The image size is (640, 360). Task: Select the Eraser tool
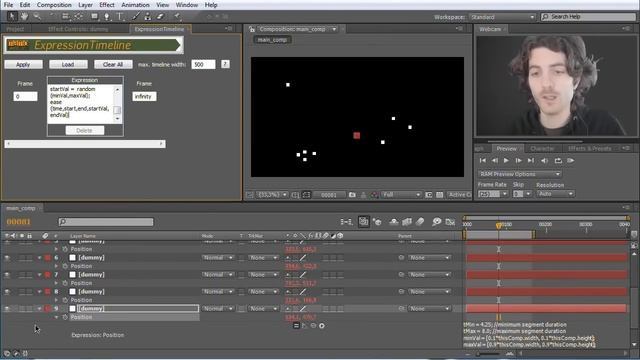click(160, 16)
